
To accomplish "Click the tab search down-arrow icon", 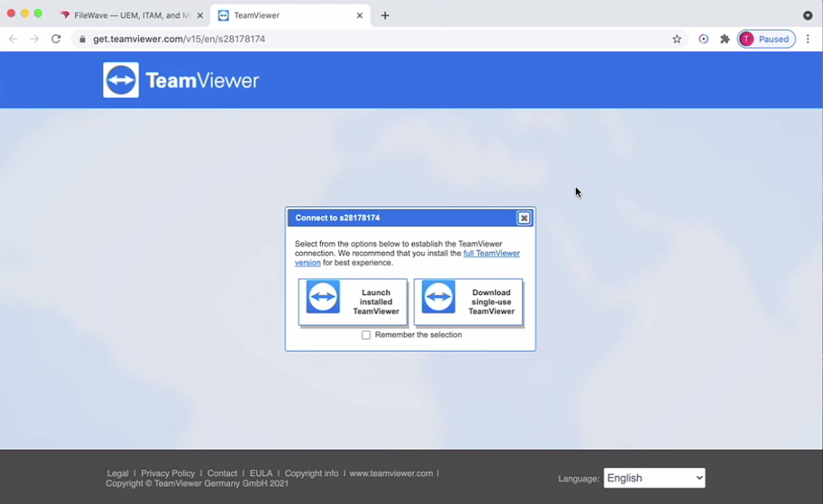I will pyautogui.click(x=807, y=16).
